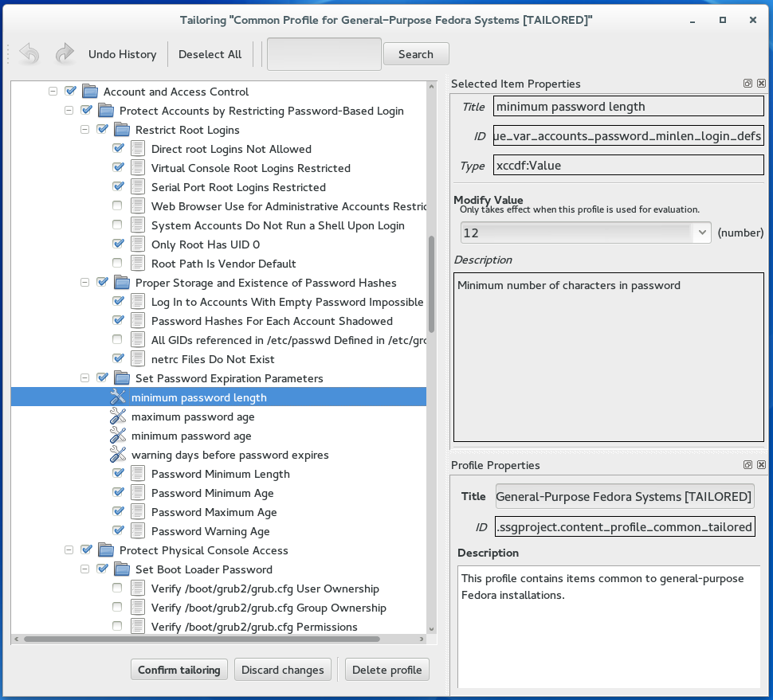Collapse Proper Storage and Existence of Password Hashes
773x700 pixels.
point(84,283)
